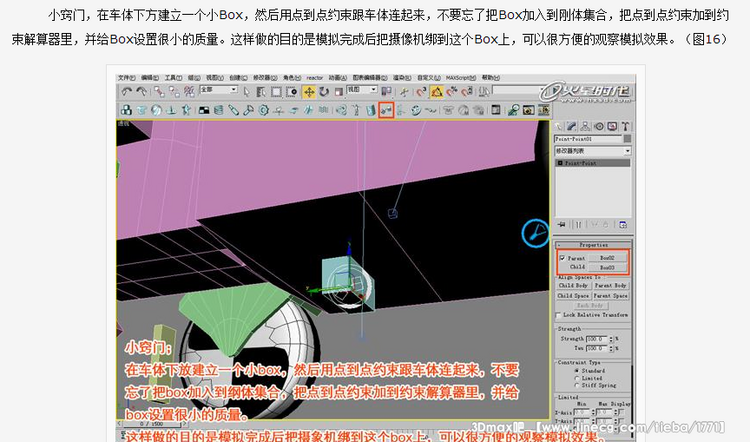The image size is (750, 442).
Task: Toggle the Percent Snap icon
Action: click(452, 91)
